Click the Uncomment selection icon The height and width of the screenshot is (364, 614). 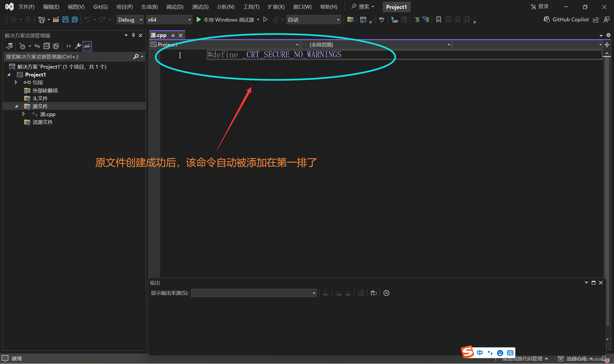426,20
